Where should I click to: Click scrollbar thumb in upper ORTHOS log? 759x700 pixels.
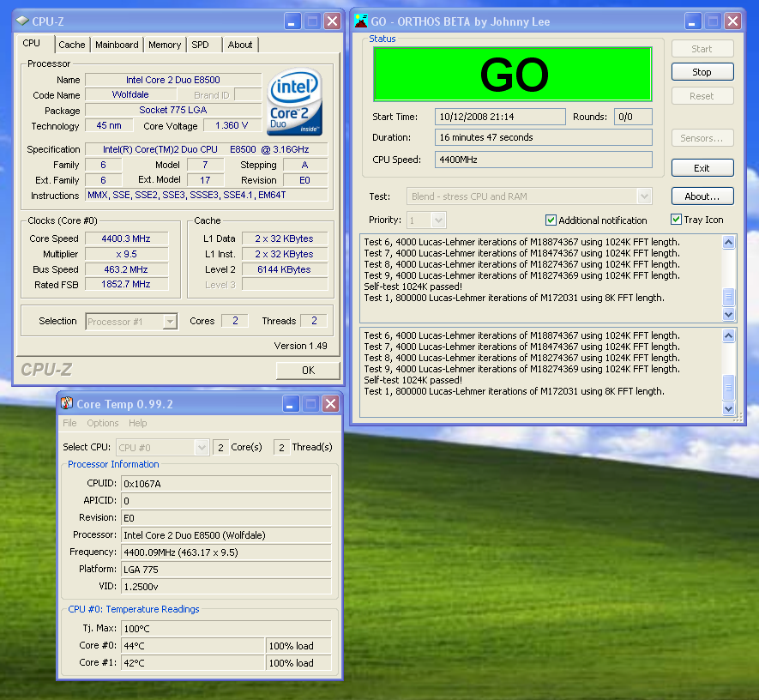click(x=728, y=297)
